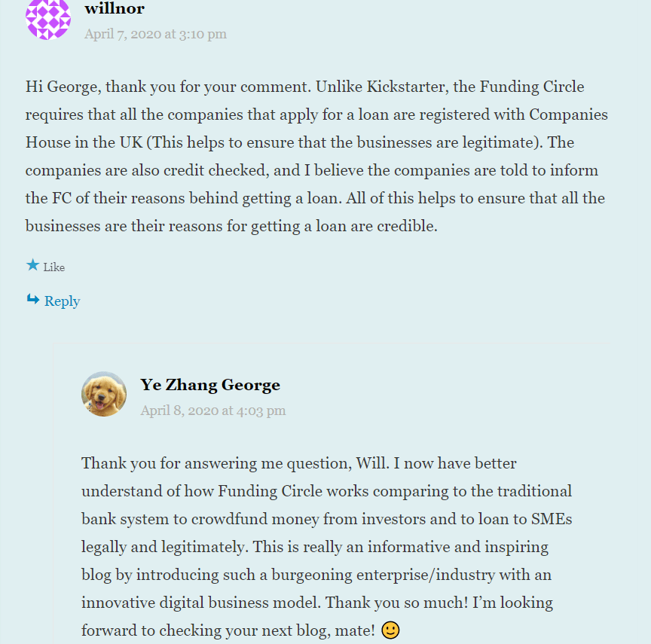Viewport: 651px width, 644px height.
Task: Open the Ye Zhang George author name
Action: click(x=210, y=385)
